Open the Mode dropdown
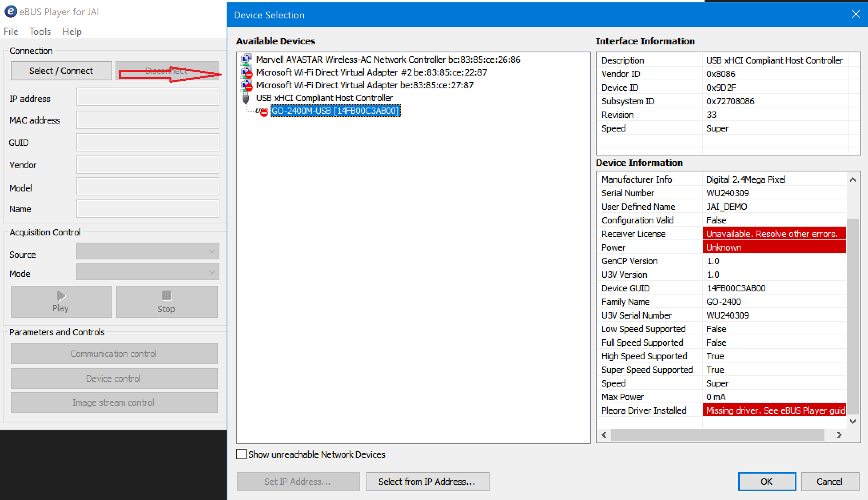 pyautogui.click(x=148, y=272)
